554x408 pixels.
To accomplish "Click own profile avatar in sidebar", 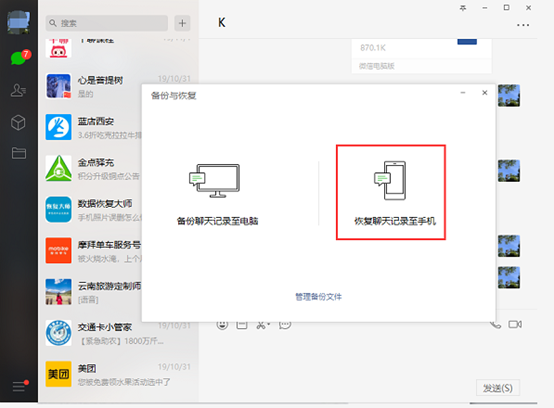I will [x=18, y=22].
